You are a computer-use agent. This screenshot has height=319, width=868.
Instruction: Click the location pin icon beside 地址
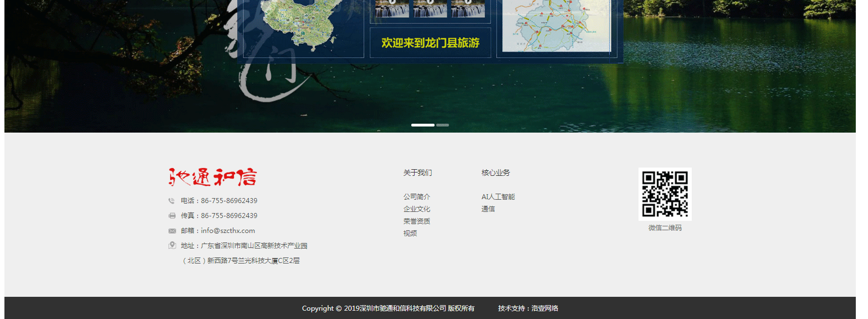(x=172, y=245)
